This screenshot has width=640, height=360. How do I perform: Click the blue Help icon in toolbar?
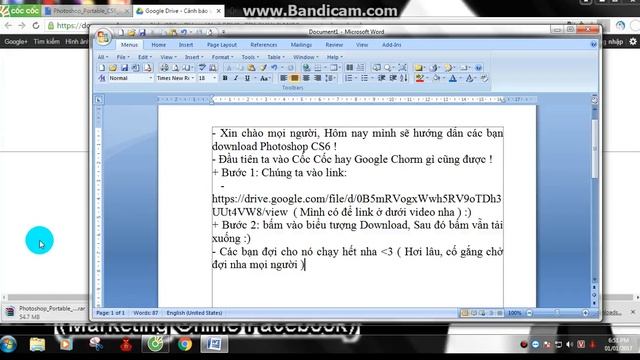pyautogui.click(x=478, y=68)
